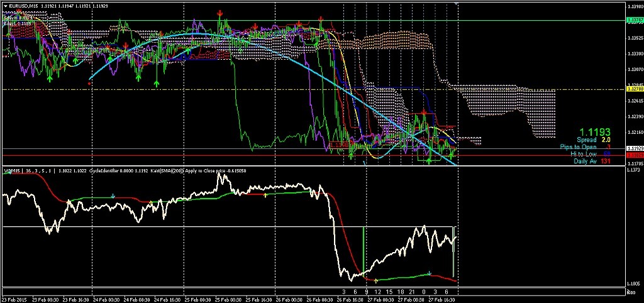Click the hour marker 18 on the time axis

click(401, 291)
